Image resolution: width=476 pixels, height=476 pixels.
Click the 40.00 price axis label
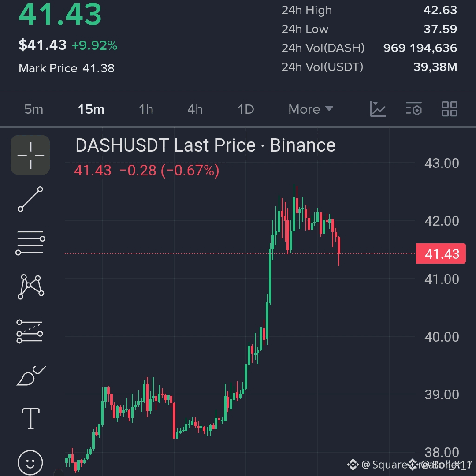(x=442, y=337)
